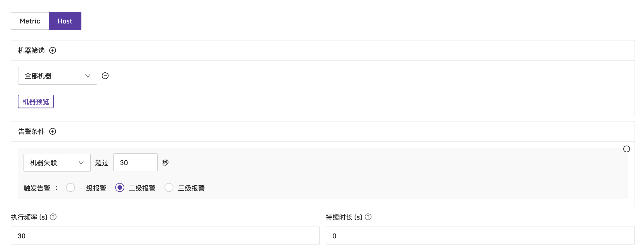Select the 二级报警 radio button
Image resolution: width=644 pixels, height=252 pixels.
(119, 188)
